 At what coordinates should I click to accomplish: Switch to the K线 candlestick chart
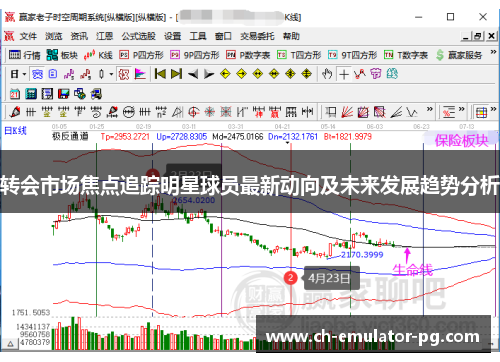pyautogui.click(x=98, y=55)
